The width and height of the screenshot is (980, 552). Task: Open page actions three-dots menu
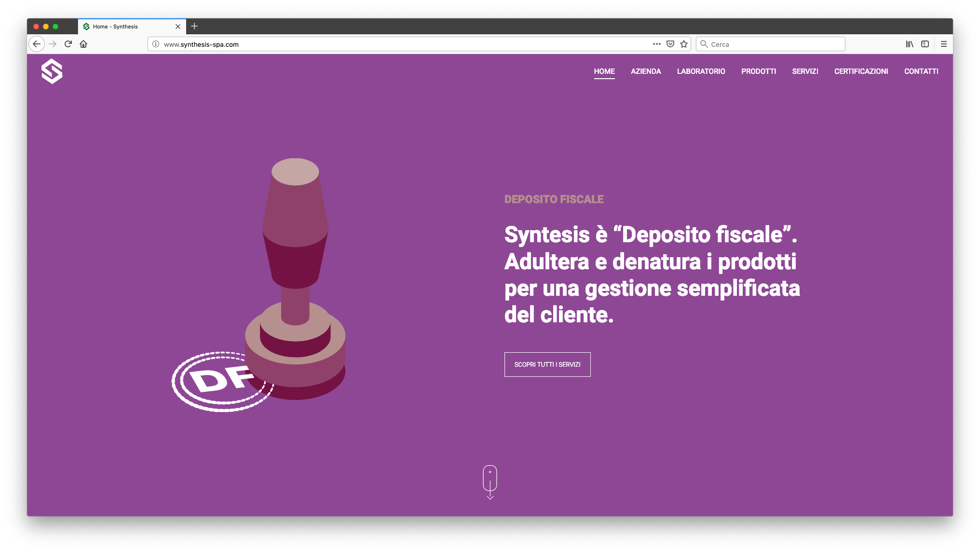[x=656, y=44]
